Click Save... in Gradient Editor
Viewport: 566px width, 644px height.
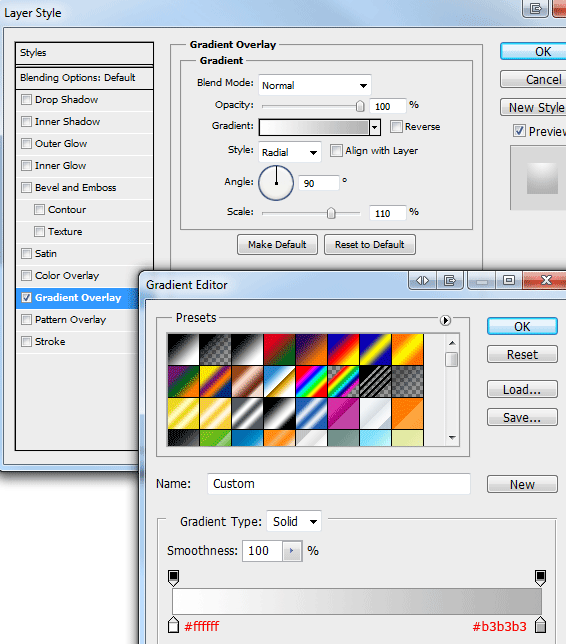pyautogui.click(x=522, y=417)
